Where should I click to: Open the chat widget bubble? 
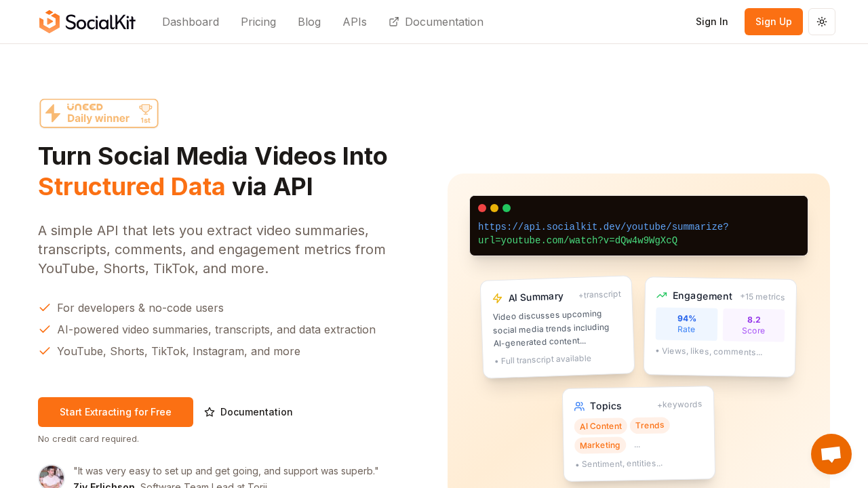point(831,454)
